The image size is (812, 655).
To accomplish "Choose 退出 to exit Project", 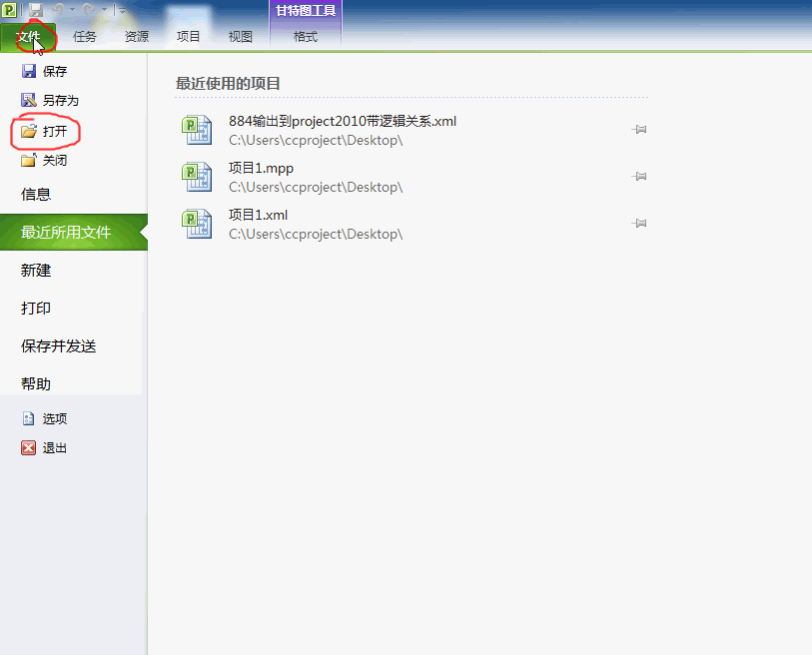I will tap(55, 448).
